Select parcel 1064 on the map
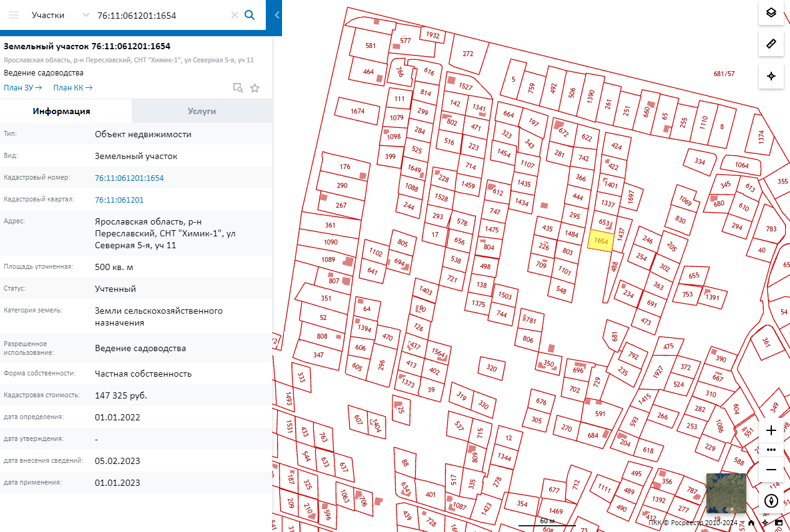This screenshot has height=532, width=790. pos(741,165)
